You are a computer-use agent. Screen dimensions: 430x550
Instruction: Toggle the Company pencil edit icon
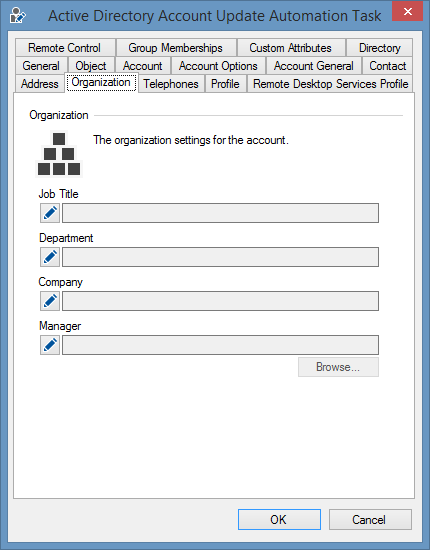(50, 301)
